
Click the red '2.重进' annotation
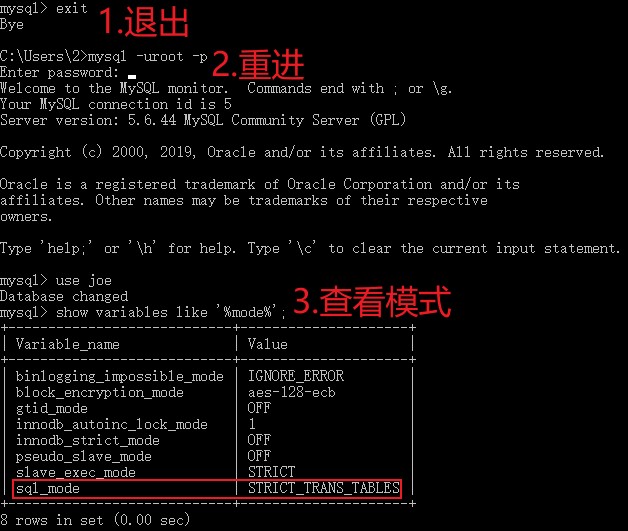coord(258,64)
